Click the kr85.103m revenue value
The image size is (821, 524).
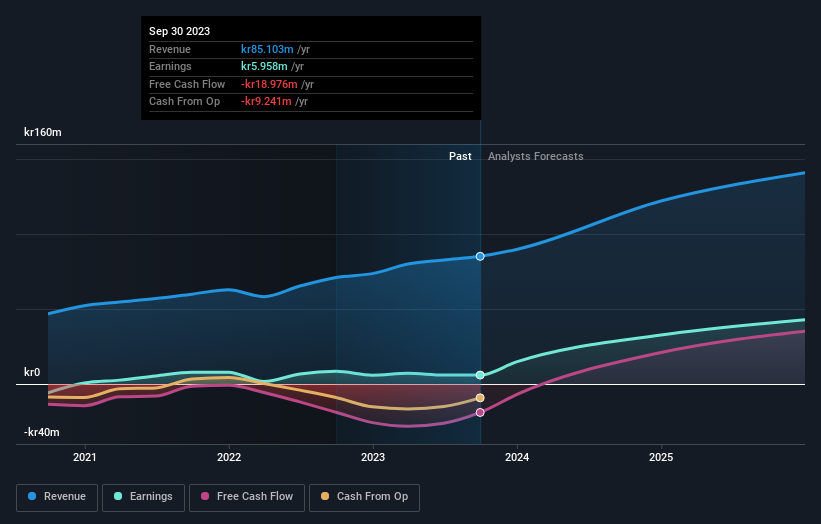pos(267,49)
